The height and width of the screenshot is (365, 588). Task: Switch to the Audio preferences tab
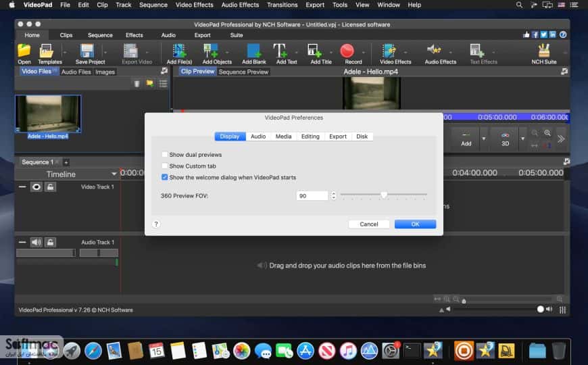click(x=258, y=136)
